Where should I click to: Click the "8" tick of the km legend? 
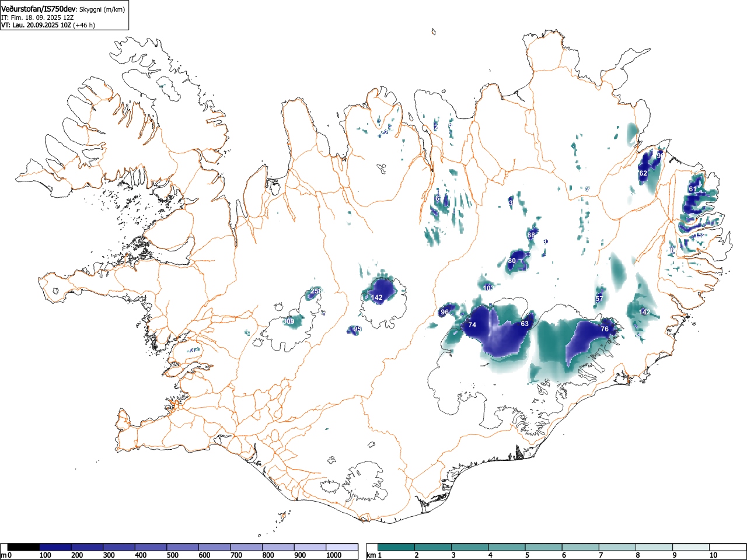tap(637, 555)
